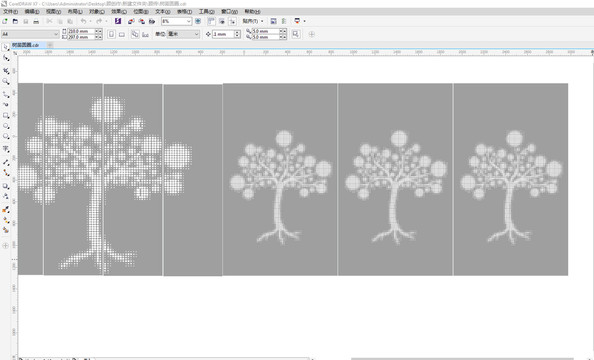Viewport: 594px width, 360px height.
Task: Set page orientation to Landscape
Action: point(122,34)
